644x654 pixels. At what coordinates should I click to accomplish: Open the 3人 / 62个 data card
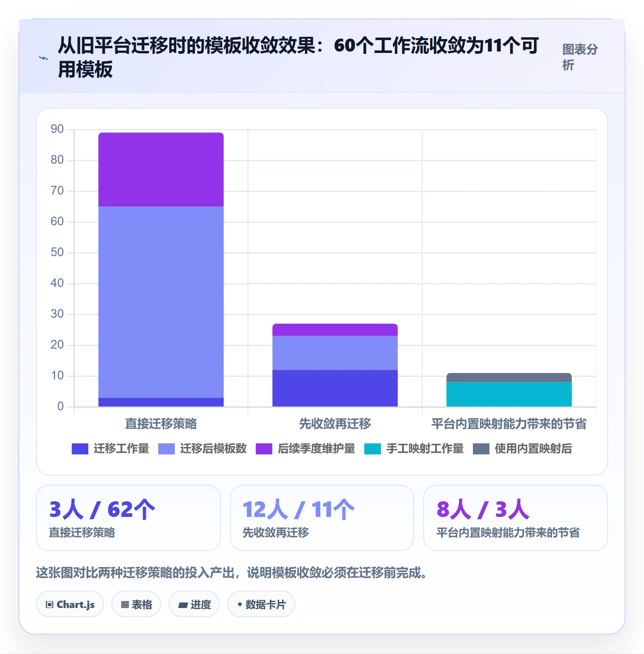pyautogui.click(x=128, y=518)
